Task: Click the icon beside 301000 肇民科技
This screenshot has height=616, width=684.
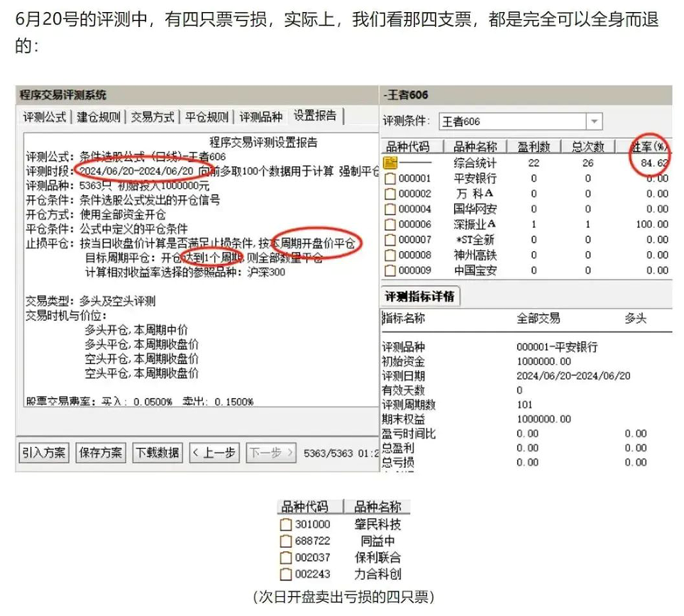Action: 285,525
